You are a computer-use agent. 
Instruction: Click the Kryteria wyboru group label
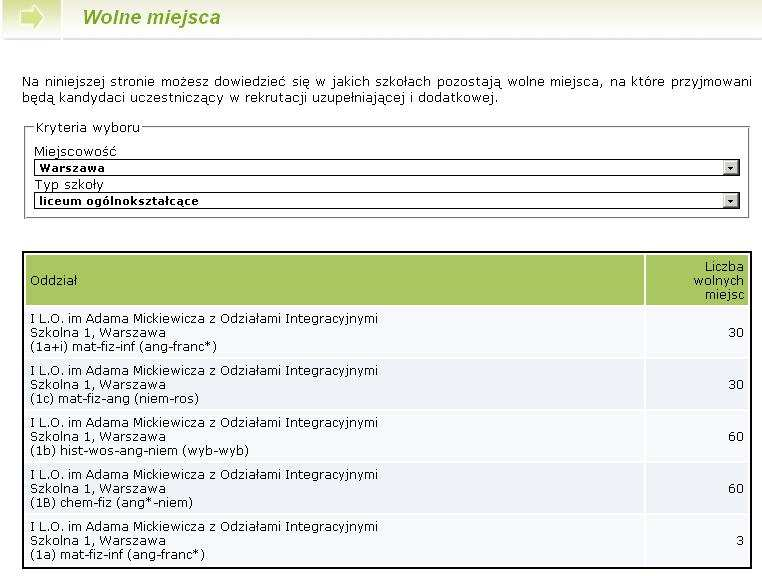(88, 128)
